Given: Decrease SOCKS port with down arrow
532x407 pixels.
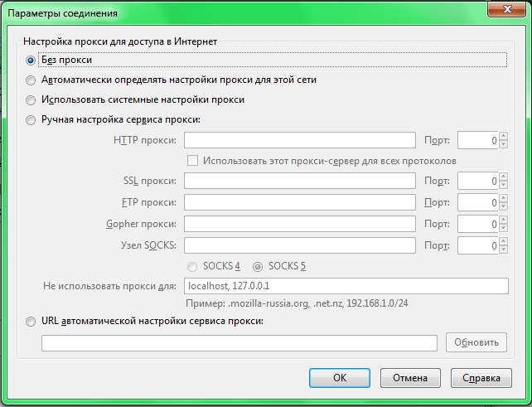Looking at the screenshot, I should point(504,250).
